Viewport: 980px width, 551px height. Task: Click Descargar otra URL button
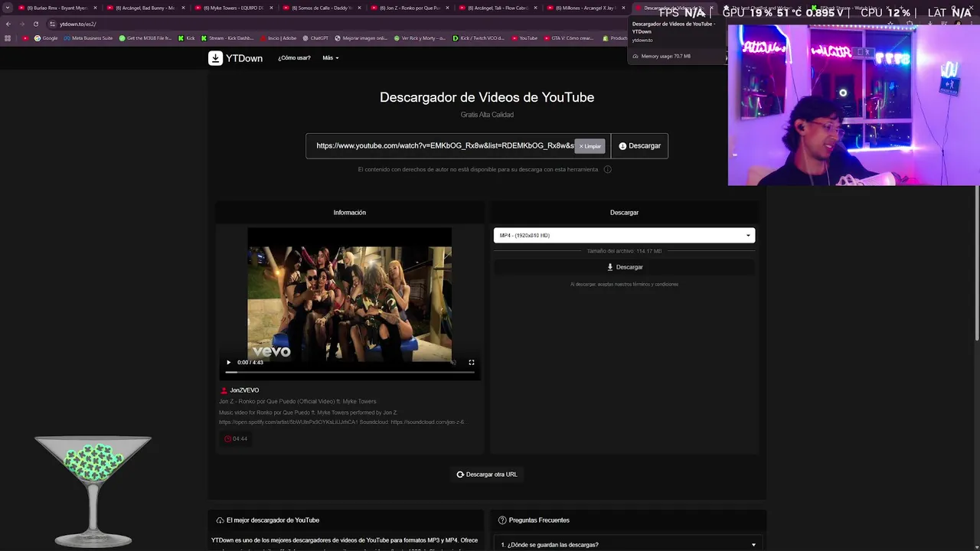487,474
